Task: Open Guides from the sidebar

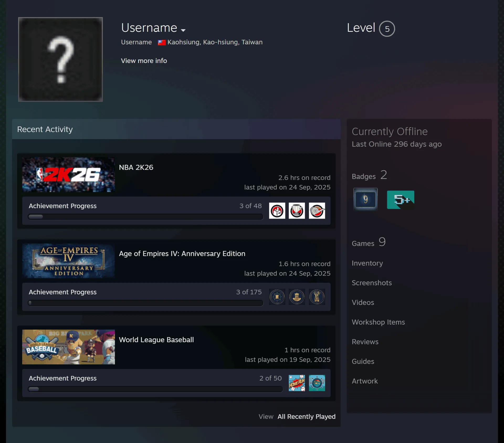Action: click(363, 361)
